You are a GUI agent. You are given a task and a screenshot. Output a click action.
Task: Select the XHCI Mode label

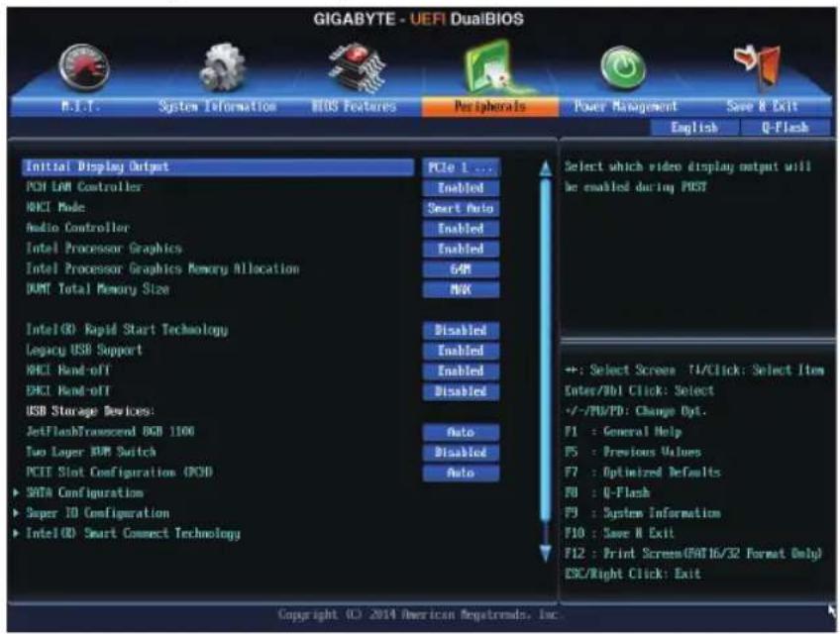click(x=55, y=207)
